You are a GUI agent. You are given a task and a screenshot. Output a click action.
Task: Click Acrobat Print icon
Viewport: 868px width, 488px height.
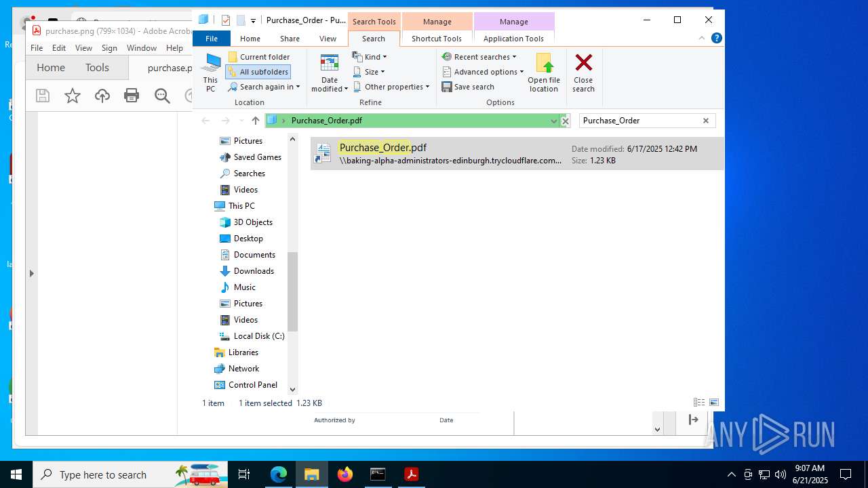132,96
